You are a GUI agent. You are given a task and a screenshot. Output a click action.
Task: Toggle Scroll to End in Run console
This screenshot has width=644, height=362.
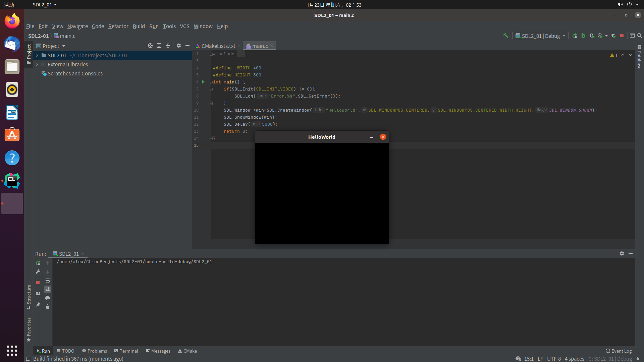click(x=48, y=289)
